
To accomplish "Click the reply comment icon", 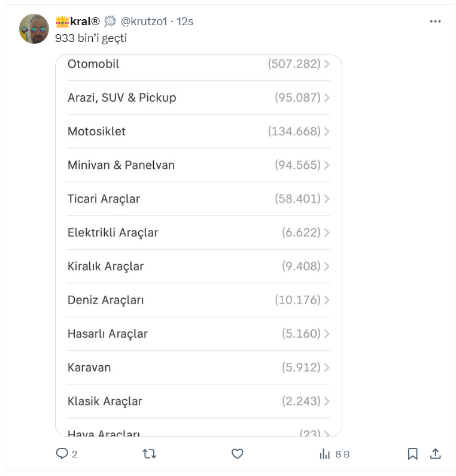I will (62, 454).
